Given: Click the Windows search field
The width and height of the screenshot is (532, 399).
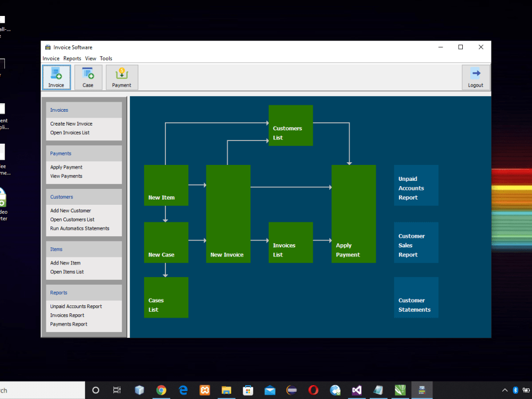Looking at the screenshot, I should [x=43, y=390].
